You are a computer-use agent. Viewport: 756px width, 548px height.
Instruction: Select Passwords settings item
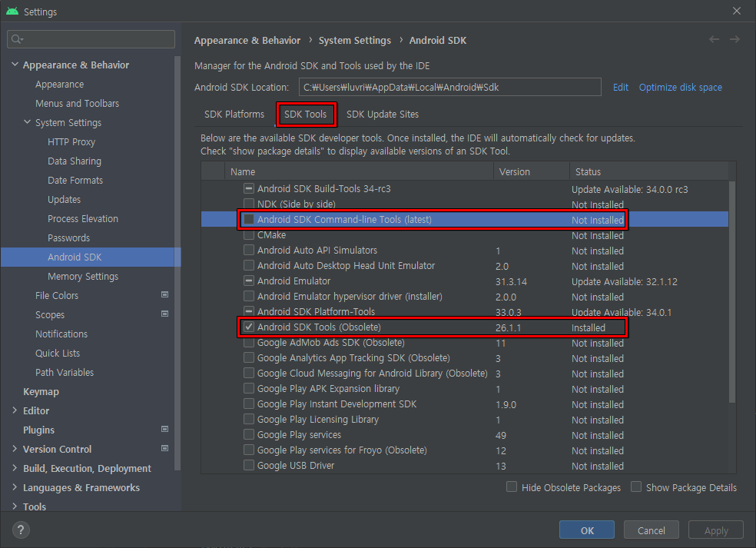68,237
